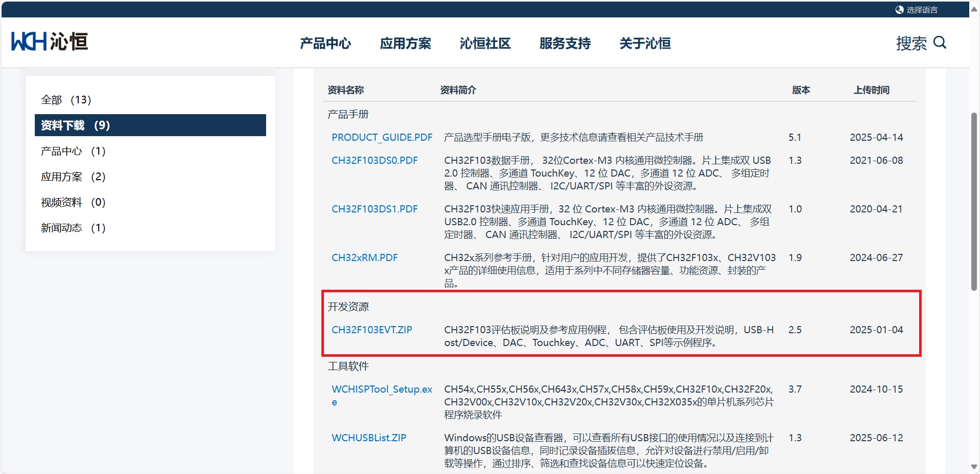The width and height of the screenshot is (980, 474).
Task: Click the 资料简介 column header
Action: click(458, 90)
